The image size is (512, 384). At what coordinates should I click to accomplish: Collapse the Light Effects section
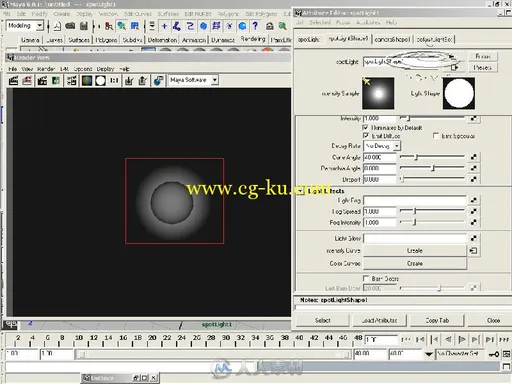(300, 191)
